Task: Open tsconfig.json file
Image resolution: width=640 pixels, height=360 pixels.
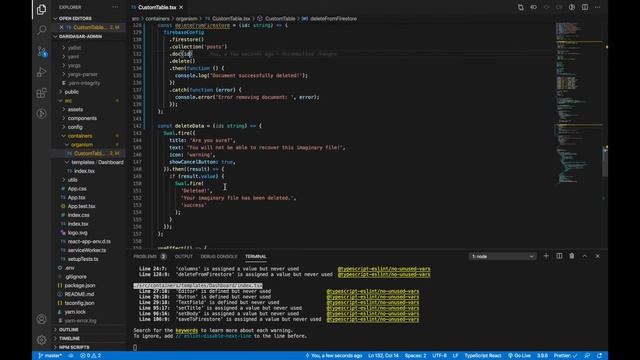Action: click(79, 303)
